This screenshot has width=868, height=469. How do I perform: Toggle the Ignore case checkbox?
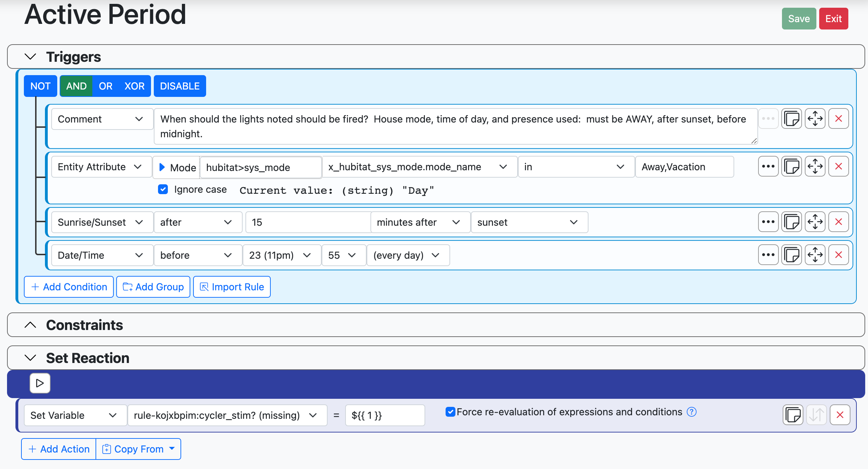163,189
